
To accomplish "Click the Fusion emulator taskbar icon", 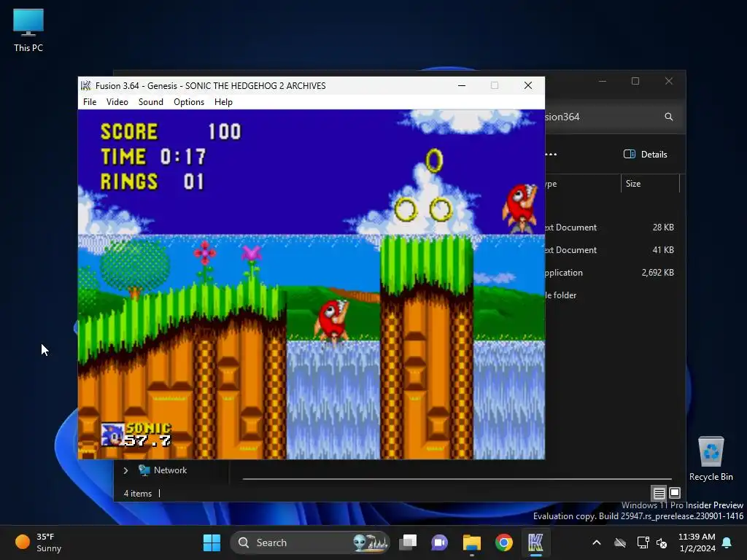I will [535, 542].
